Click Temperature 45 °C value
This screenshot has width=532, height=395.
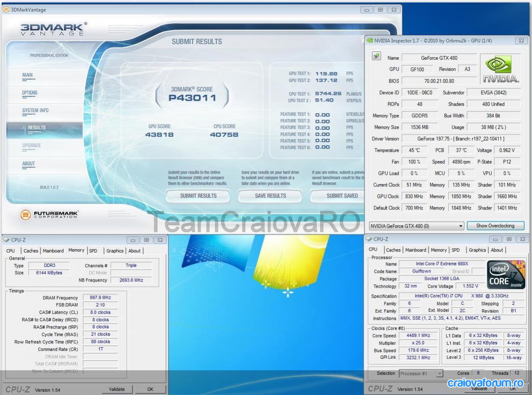pyautogui.click(x=414, y=150)
